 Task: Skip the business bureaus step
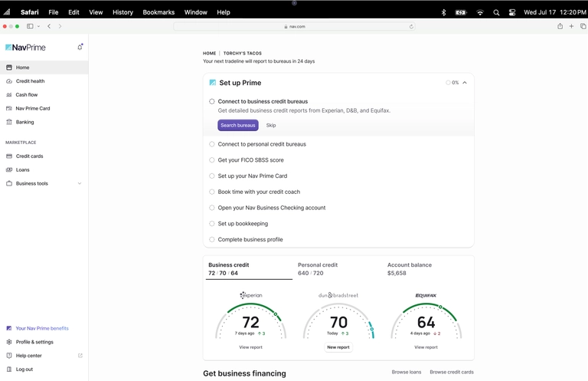271,126
